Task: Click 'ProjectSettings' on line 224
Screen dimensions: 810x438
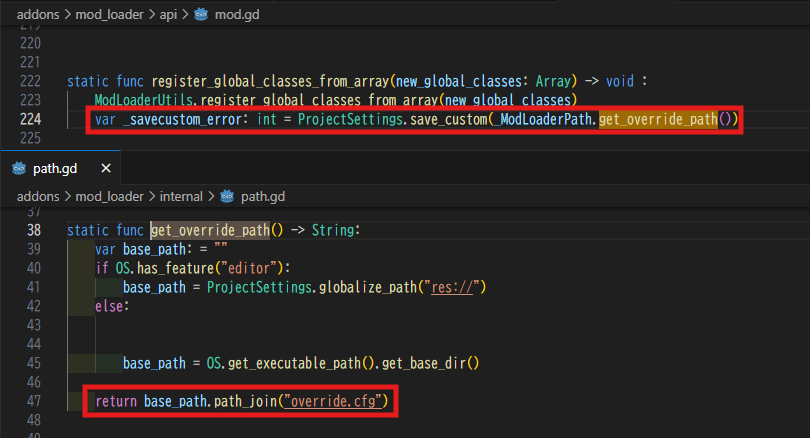Action: point(350,120)
